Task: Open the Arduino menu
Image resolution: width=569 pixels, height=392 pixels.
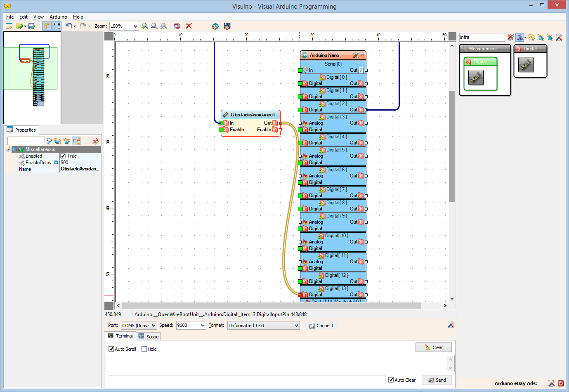Action: [x=58, y=17]
